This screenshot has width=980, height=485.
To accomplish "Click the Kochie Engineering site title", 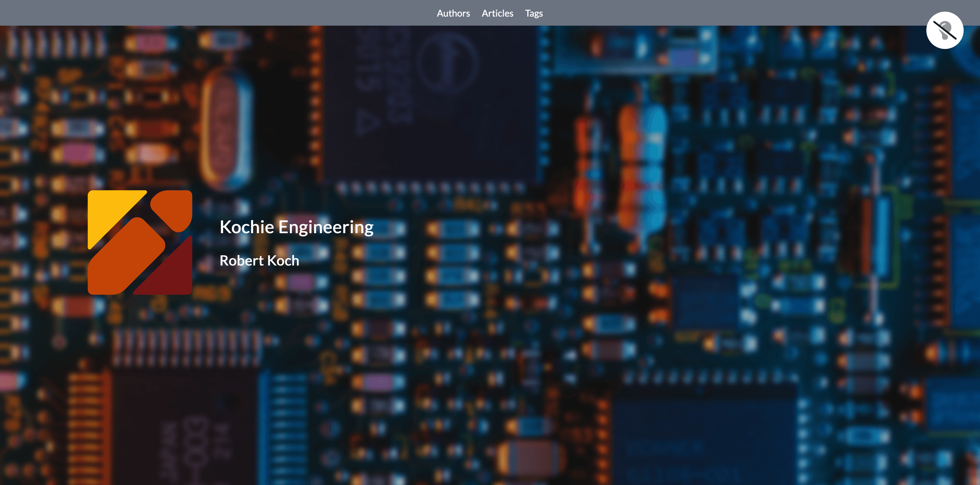I will (x=296, y=227).
